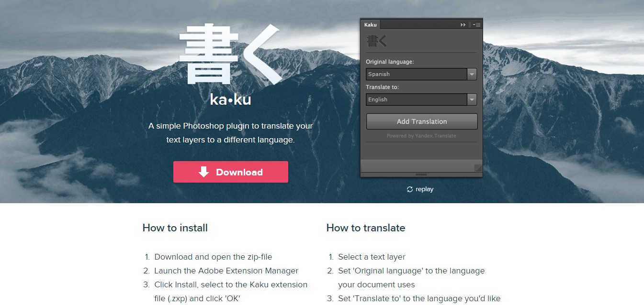Open the Kaku panel flyout menu
This screenshot has height=305, width=644.
coord(476,24)
